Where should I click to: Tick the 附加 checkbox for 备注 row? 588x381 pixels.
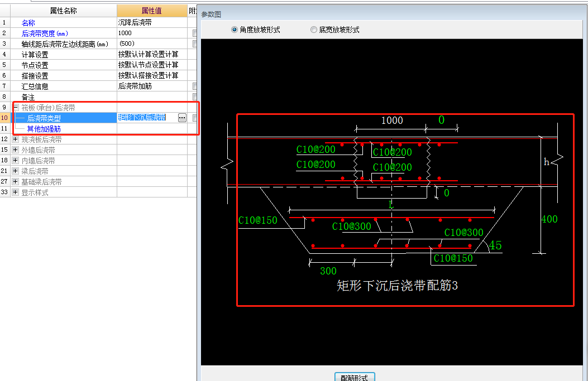coord(195,97)
